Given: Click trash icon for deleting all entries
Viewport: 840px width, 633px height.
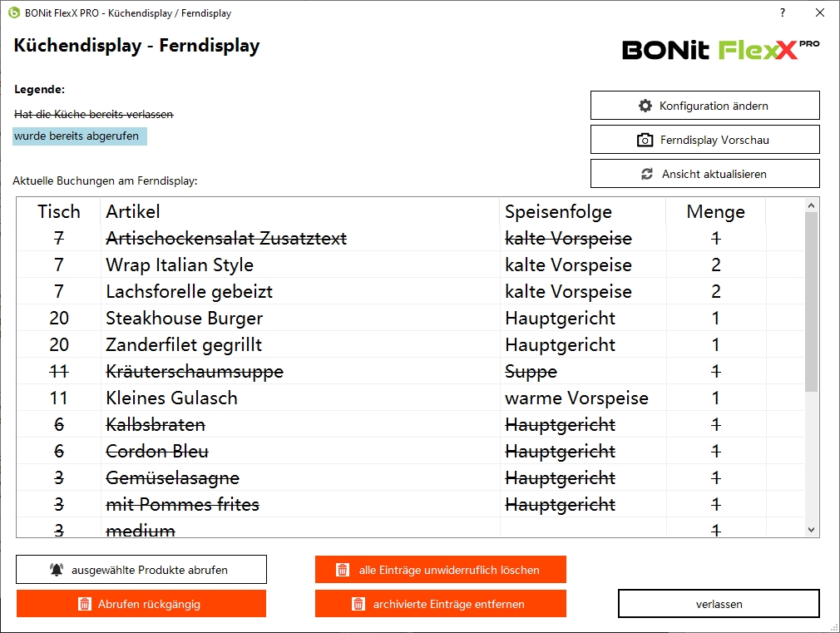Looking at the screenshot, I should click(342, 570).
